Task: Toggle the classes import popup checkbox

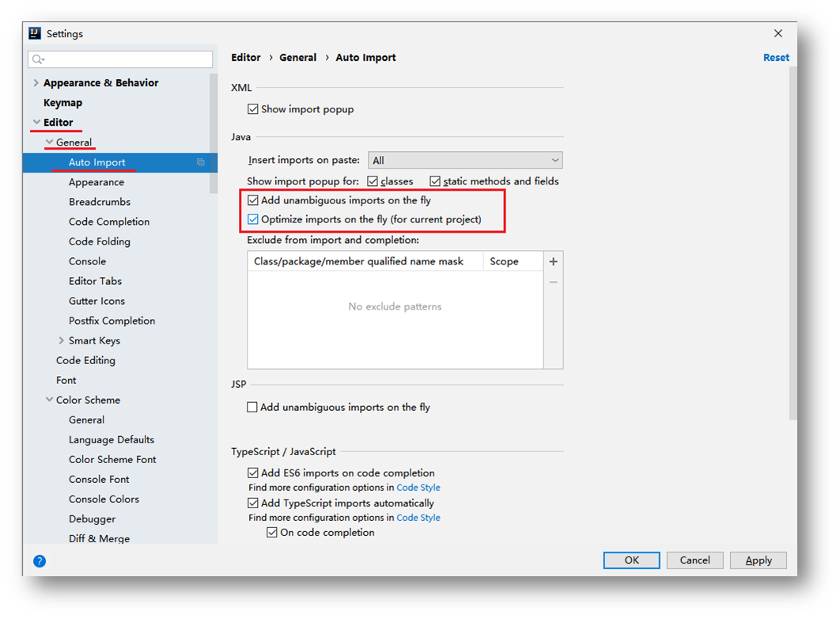Action: (x=373, y=181)
